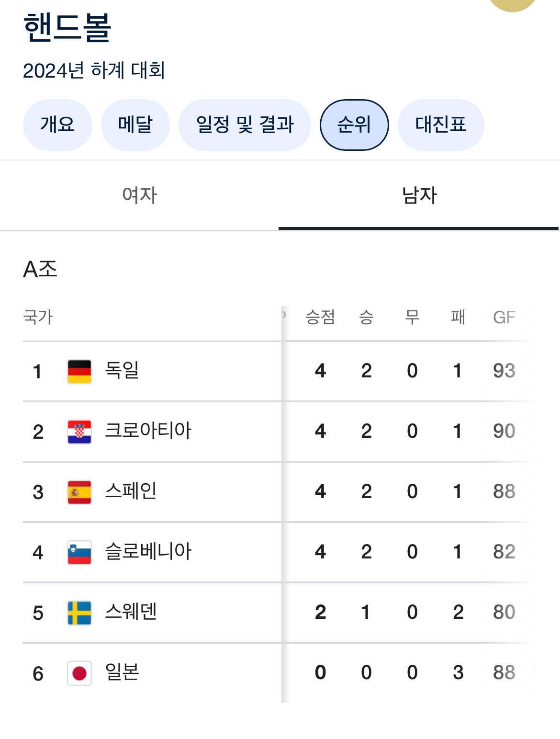Image resolution: width=560 pixels, height=739 pixels.
Task: Select the 일정 및 결과 chip
Action: [x=245, y=125]
